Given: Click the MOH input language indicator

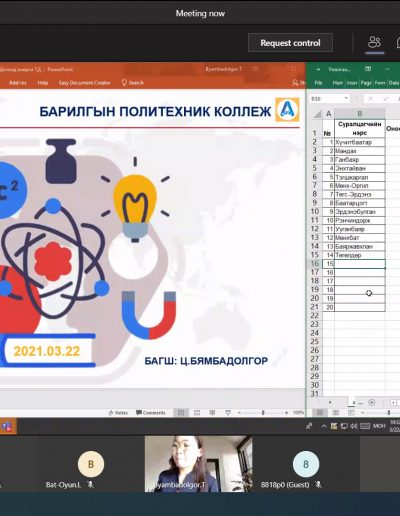Looking at the screenshot, I should pyautogui.click(x=379, y=426).
